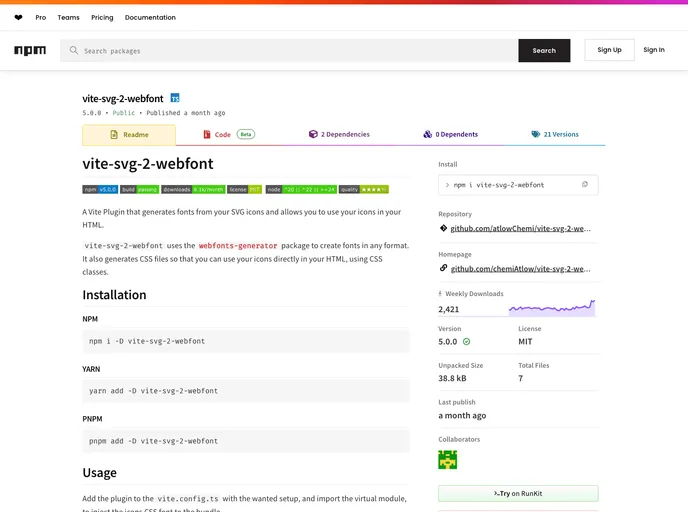Click the Installation heading

coord(114,295)
